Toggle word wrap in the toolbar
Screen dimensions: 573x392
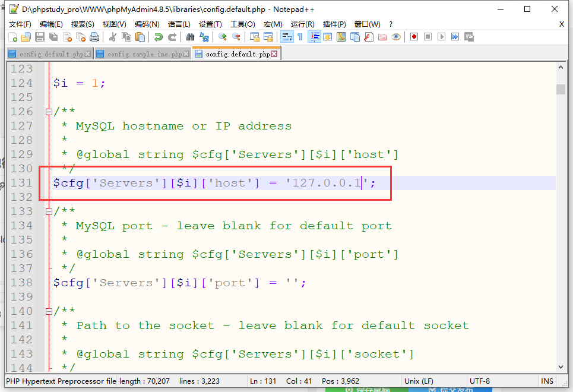286,37
